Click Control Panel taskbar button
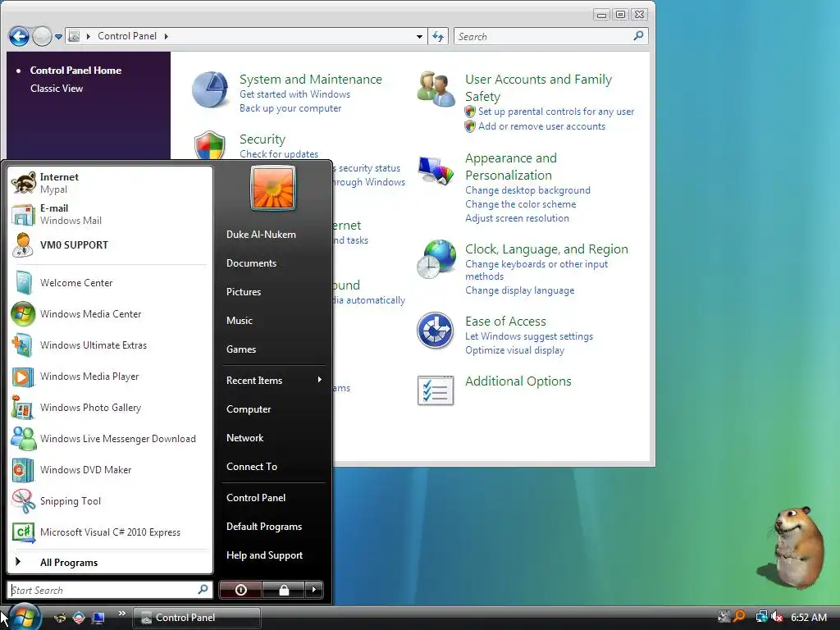Viewport: 840px width, 630px height. [x=196, y=618]
